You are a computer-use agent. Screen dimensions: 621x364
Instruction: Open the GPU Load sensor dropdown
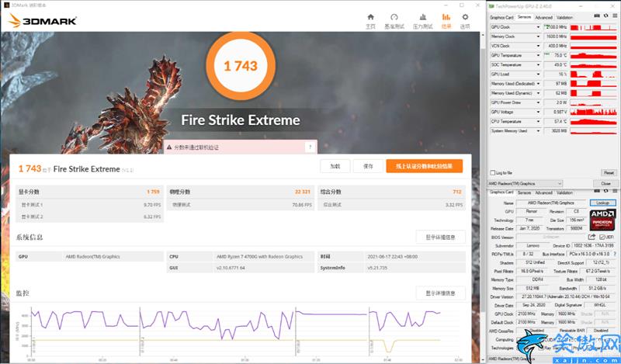tap(538, 74)
